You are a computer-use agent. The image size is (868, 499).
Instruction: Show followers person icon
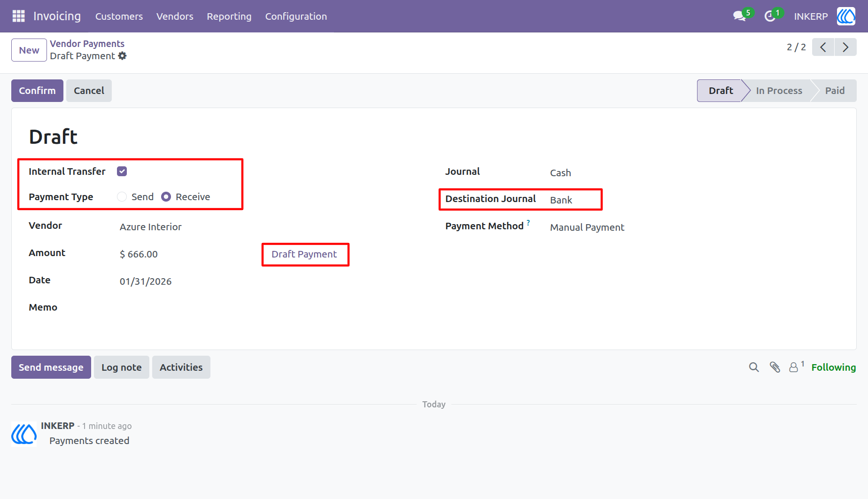pos(794,367)
